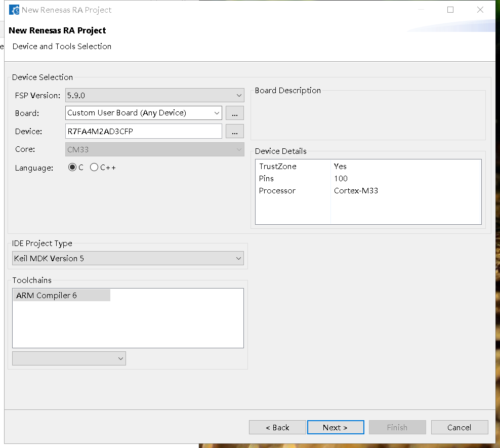Click the Pins row in Device Details

point(368,178)
